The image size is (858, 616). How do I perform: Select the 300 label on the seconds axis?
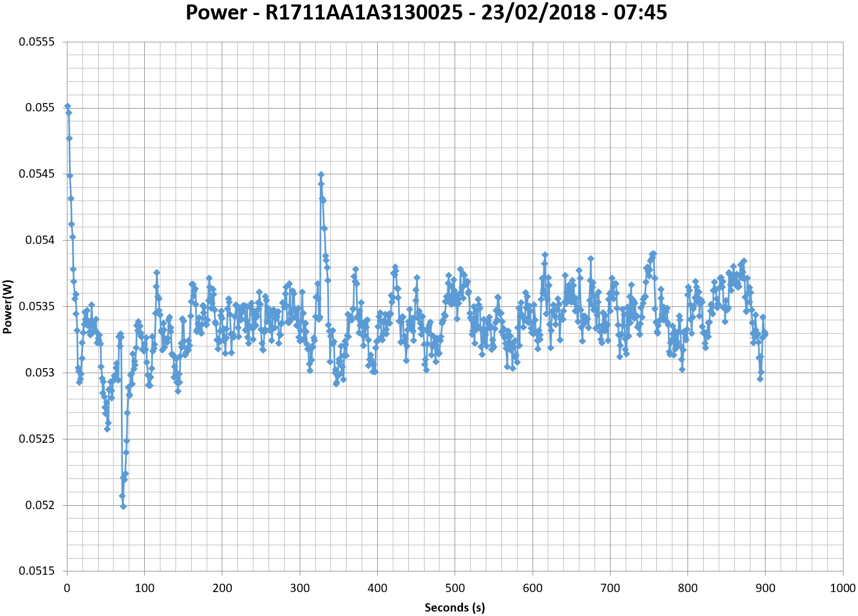coord(300,588)
